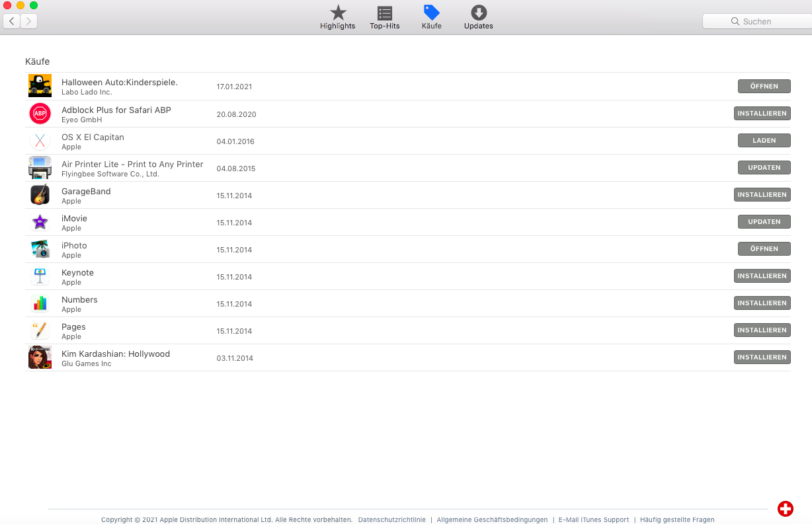Click the Käufe page heading

(37, 61)
